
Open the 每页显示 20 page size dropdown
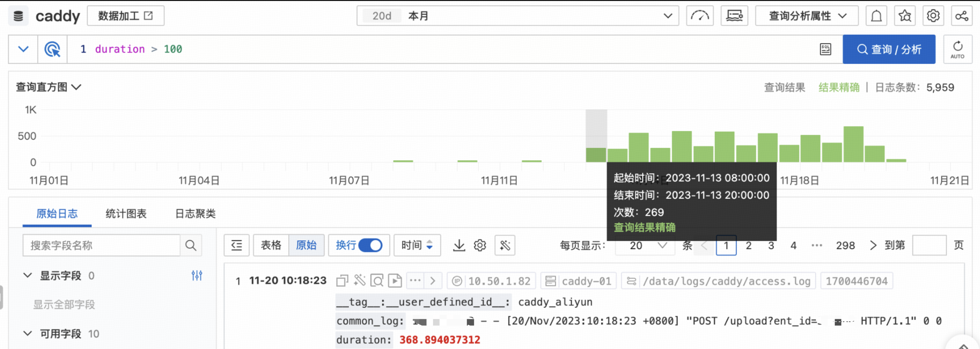tap(645, 245)
